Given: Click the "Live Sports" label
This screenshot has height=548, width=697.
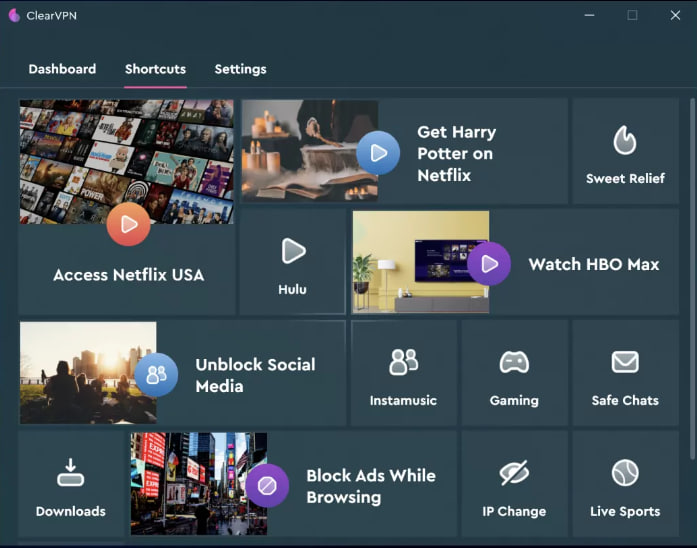Looking at the screenshot, I should click(625, 512).
